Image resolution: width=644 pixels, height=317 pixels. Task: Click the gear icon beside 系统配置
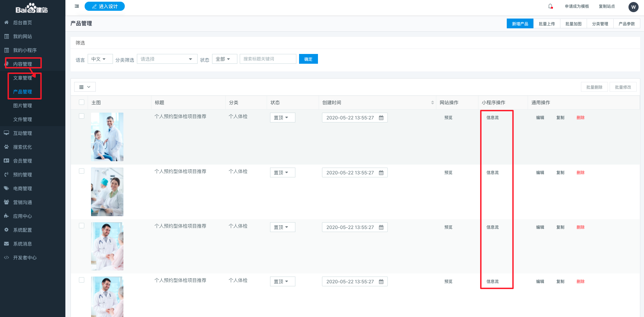6,230
